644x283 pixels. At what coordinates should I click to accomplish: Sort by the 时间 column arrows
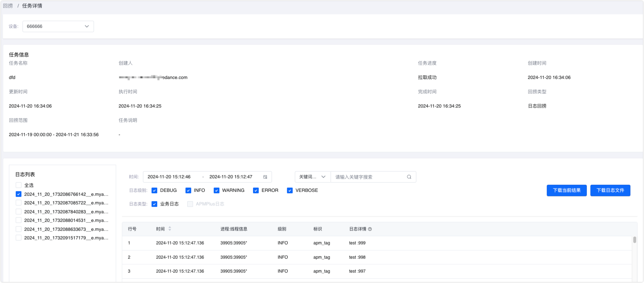pyautogui.click(x=170, y=229)
